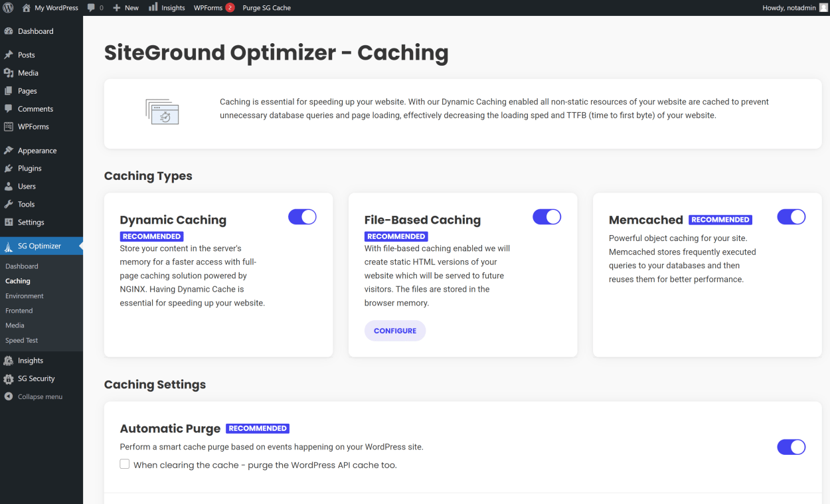
Task: Disable the File-Based Caching toggle
Action: (546, 216)
